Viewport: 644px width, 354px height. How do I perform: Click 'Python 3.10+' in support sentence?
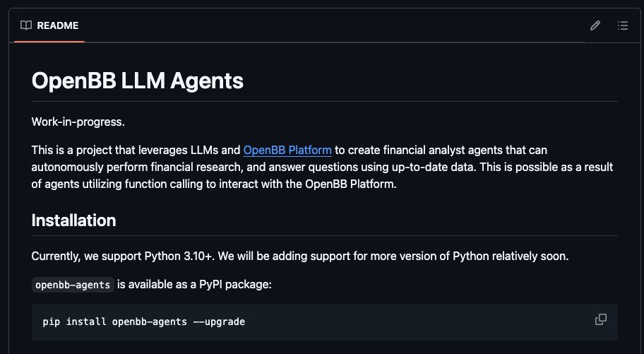pos(179,256)
